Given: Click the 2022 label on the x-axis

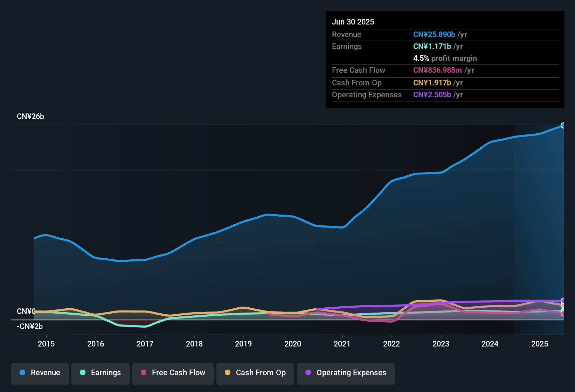Looking at the screenshot, I should [392, 344].
